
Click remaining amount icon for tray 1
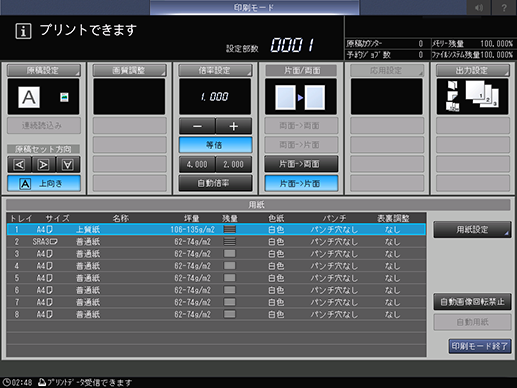(x=230, y=229)
